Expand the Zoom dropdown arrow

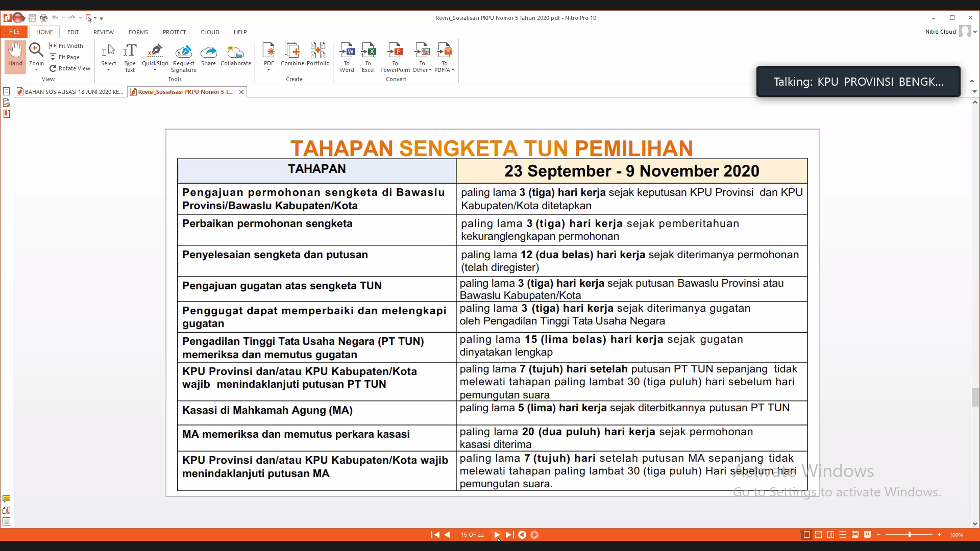(36, 70)
